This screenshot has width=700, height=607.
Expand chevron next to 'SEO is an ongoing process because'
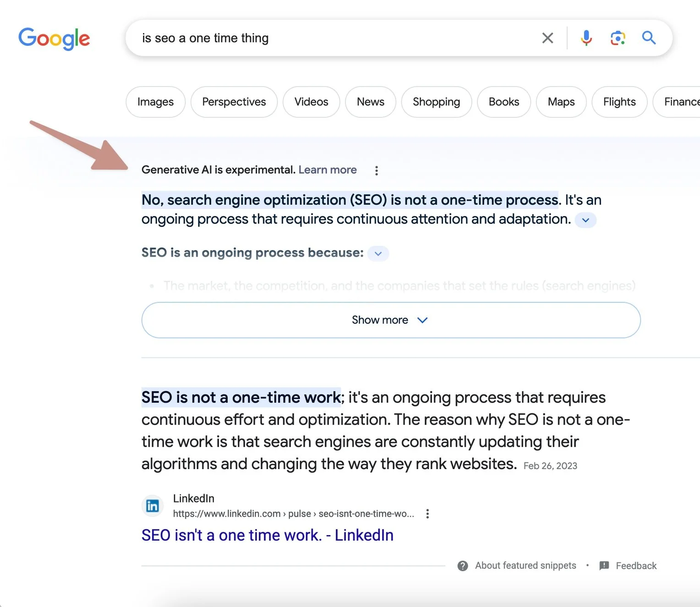pos(378,253)
